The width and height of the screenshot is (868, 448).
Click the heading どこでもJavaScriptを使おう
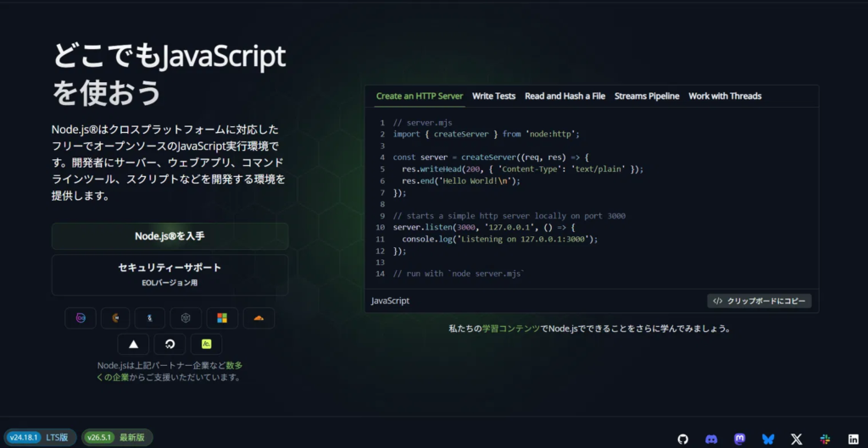tap(169, 75)
